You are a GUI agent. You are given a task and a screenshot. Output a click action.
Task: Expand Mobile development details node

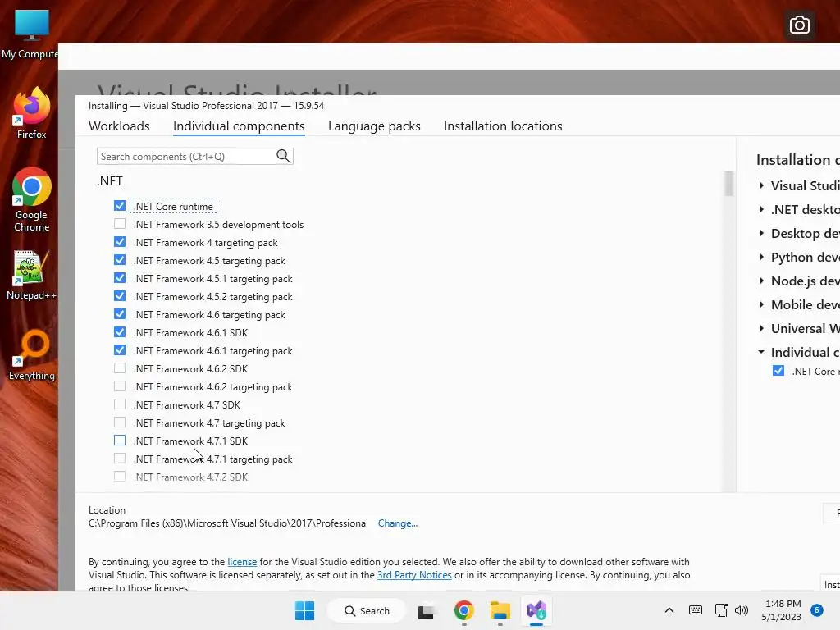pyautogui.click(x=762, y=304)
